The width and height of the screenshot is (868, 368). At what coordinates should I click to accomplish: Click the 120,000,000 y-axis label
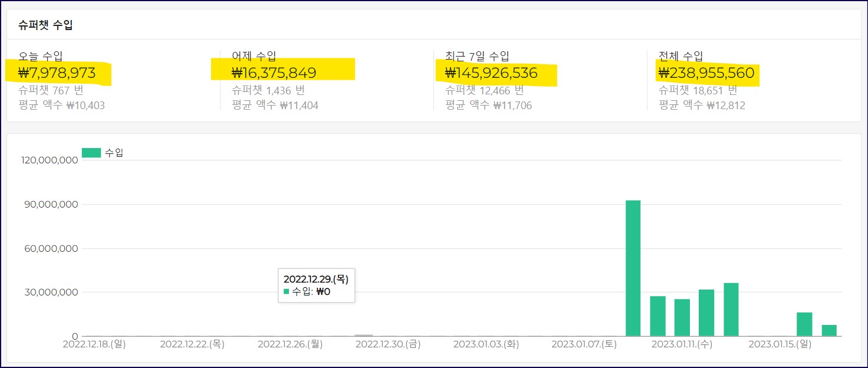(50, 160)
